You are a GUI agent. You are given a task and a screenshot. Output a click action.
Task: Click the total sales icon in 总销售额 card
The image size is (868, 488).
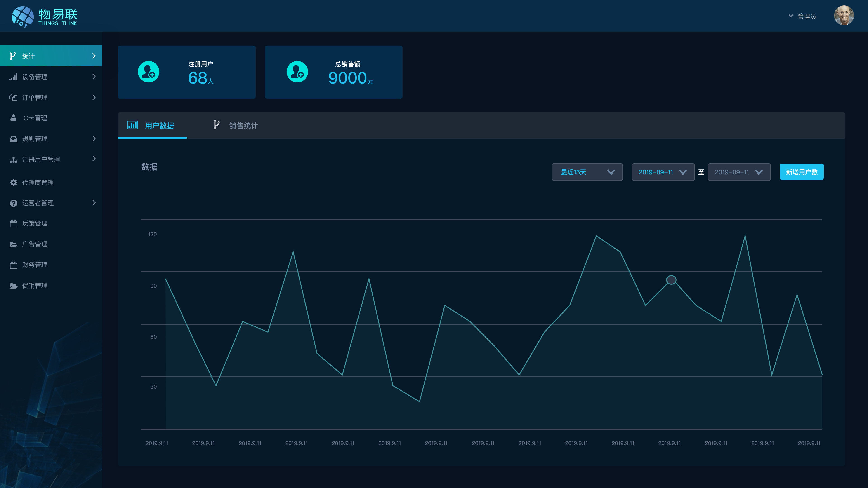tap(297, 72)
